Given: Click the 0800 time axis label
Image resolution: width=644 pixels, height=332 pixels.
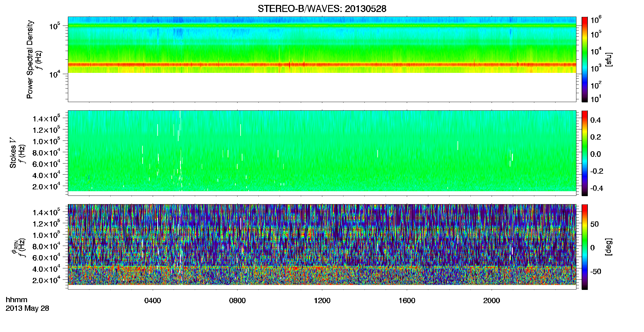Looking at the screenshot, I should click(238, 301).
